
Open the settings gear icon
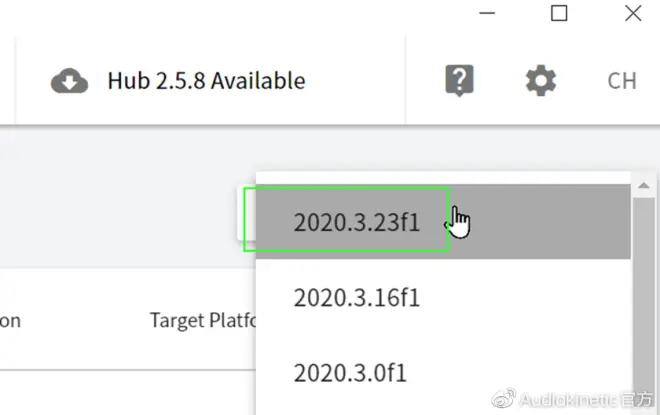pos(541,80)
